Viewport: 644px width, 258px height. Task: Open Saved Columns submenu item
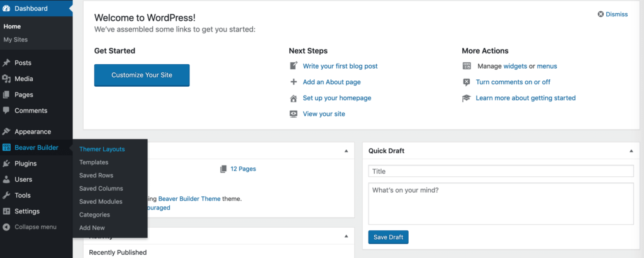click(101, 189)
